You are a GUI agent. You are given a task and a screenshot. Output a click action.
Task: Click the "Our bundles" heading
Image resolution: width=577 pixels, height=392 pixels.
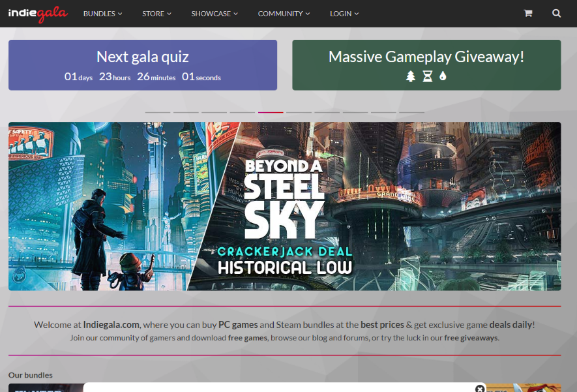(x=31, y=375)
